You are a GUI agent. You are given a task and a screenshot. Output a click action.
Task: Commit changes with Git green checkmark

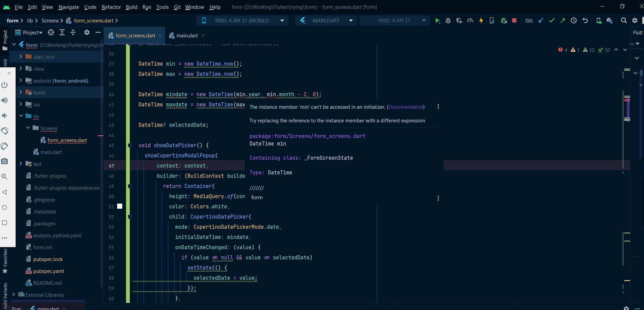point(552,21)
